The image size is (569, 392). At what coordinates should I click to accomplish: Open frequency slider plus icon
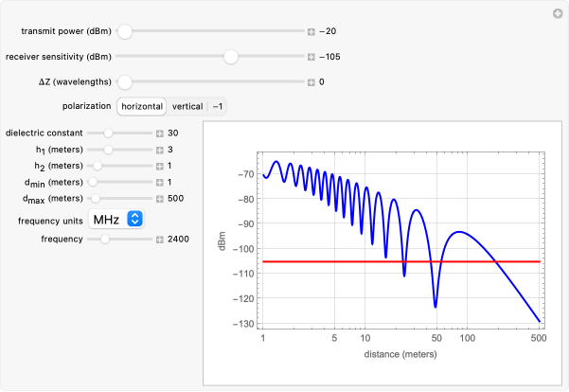point(160,240)
